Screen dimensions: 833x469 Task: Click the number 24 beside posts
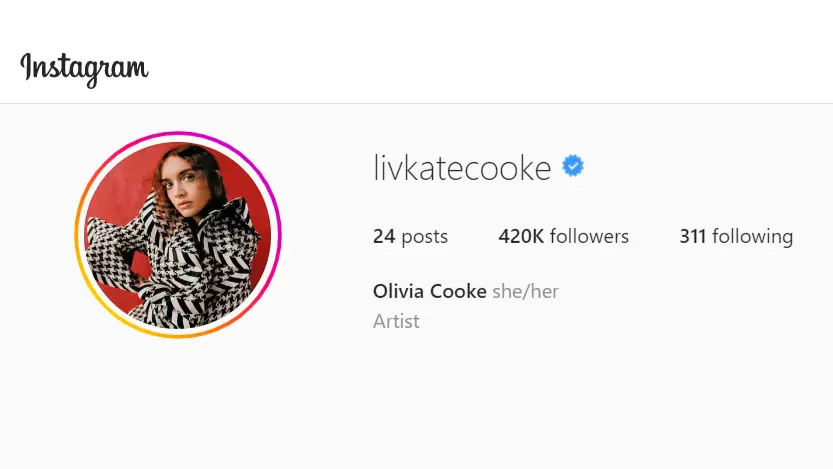(384, 236)
